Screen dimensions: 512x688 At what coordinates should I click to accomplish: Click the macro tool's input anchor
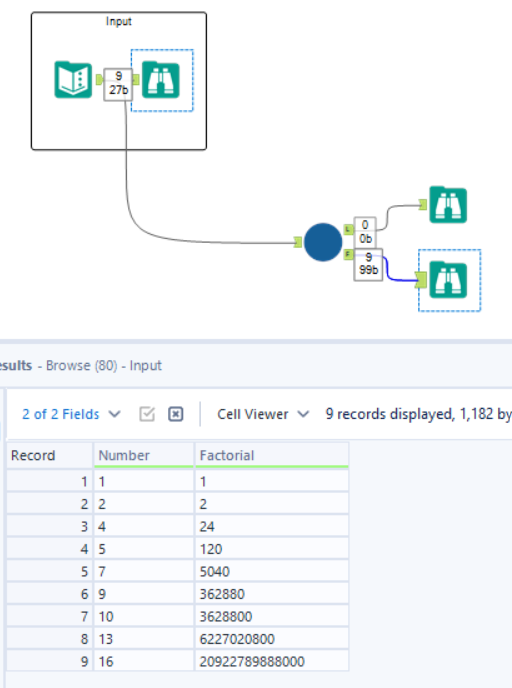coord(298,242)
